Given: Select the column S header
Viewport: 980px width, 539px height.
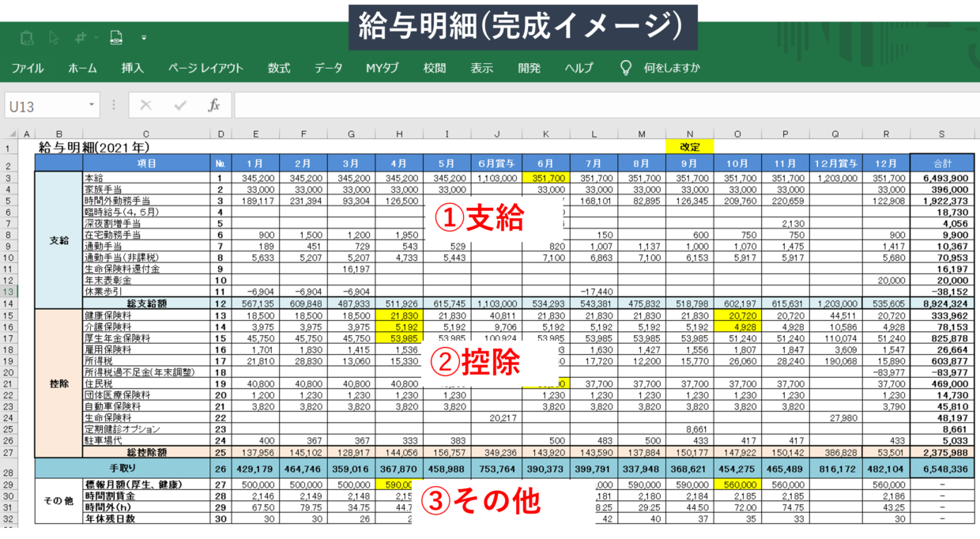Looking at the screenshot, I should tap(941, 134).
